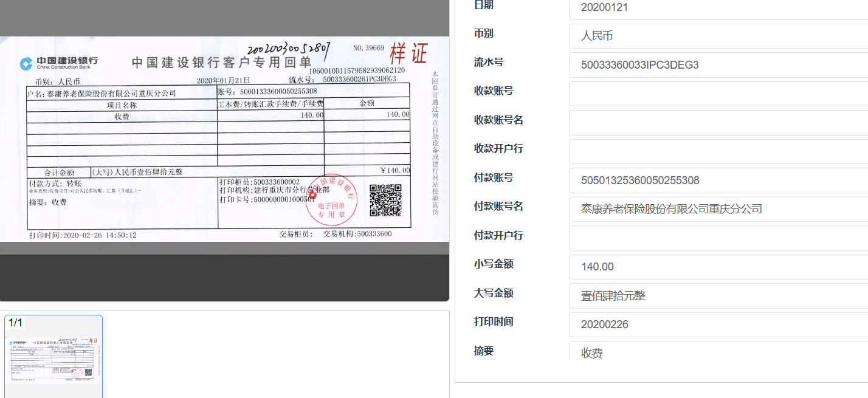
Task: Select the 币别 field showing 人民币
Action: point(717,36)
